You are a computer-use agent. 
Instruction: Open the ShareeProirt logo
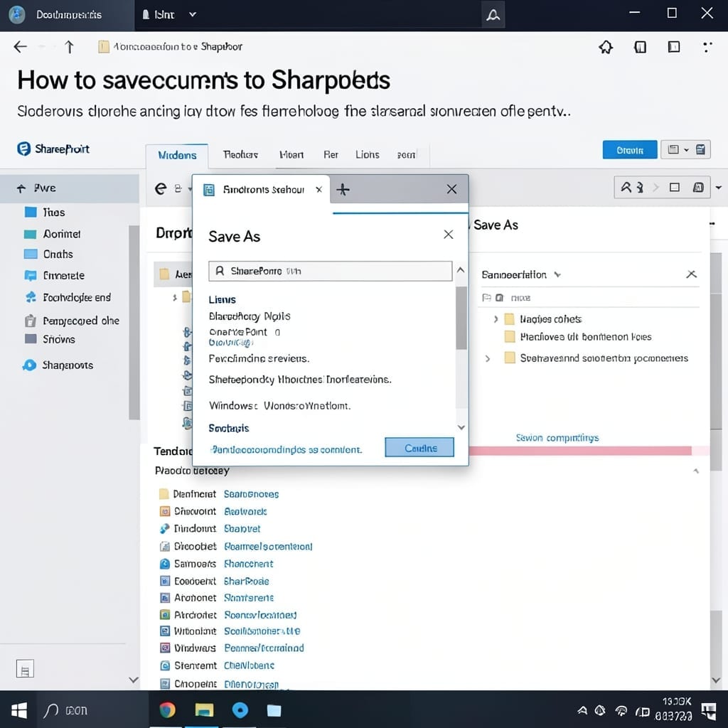tap(53, 149)
